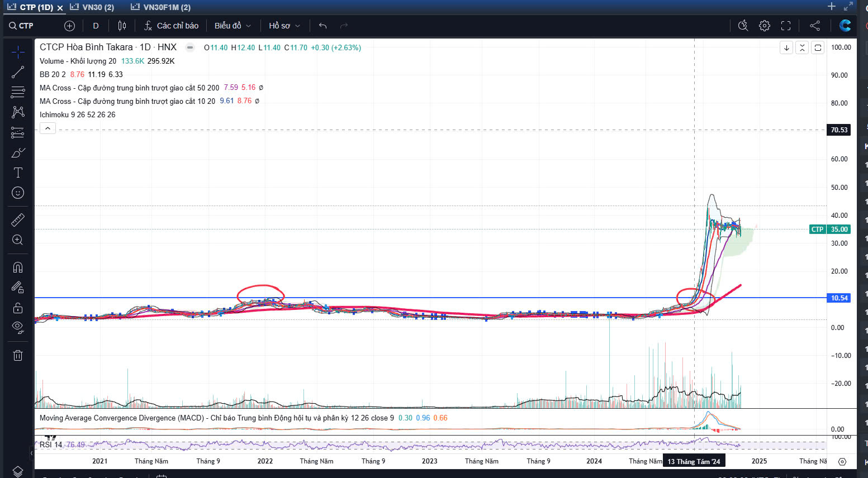The width and height of the screenshot is (868, 478).
Task: Open the share options dropdown
Action: (x=815, y=26)
